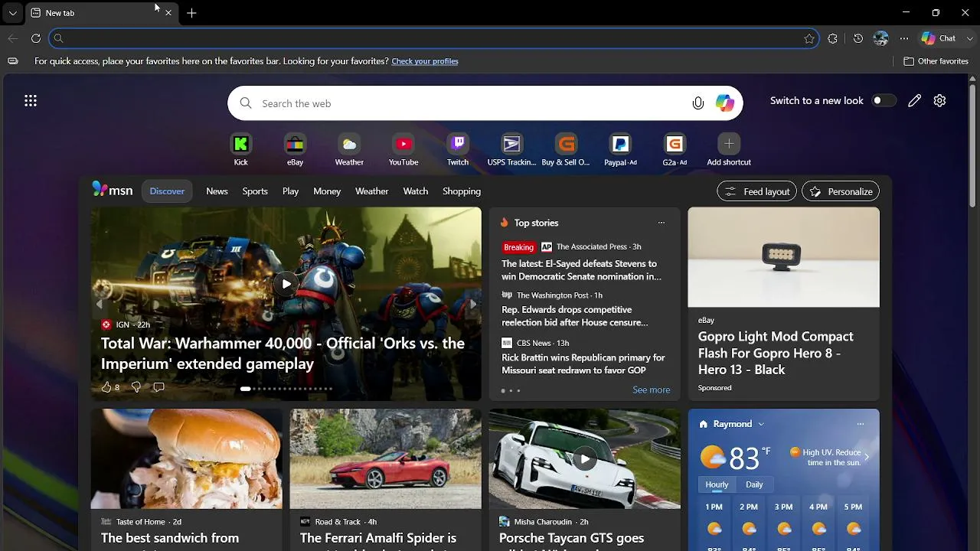Open the Copilot Chat button

[939, 38]
